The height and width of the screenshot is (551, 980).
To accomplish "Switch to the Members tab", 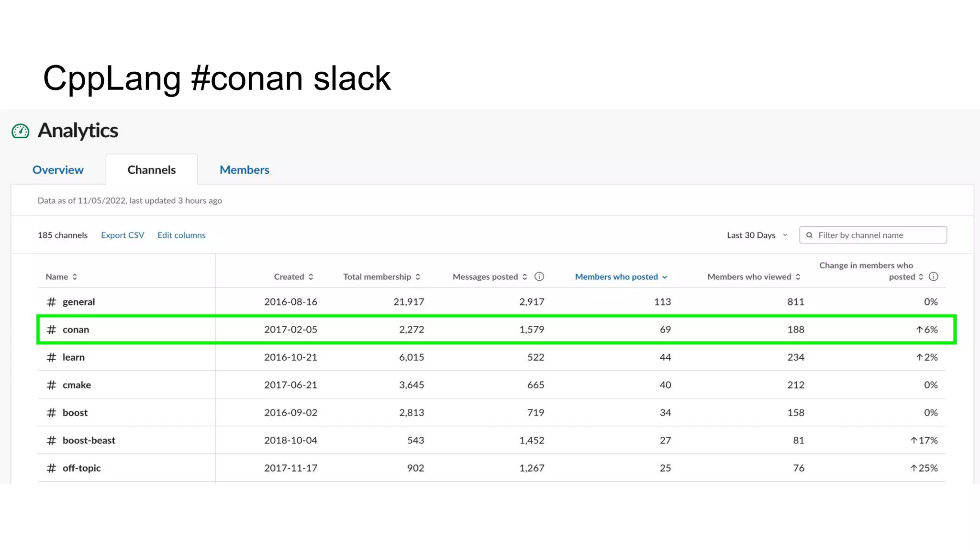I will (x=244, y=170).
